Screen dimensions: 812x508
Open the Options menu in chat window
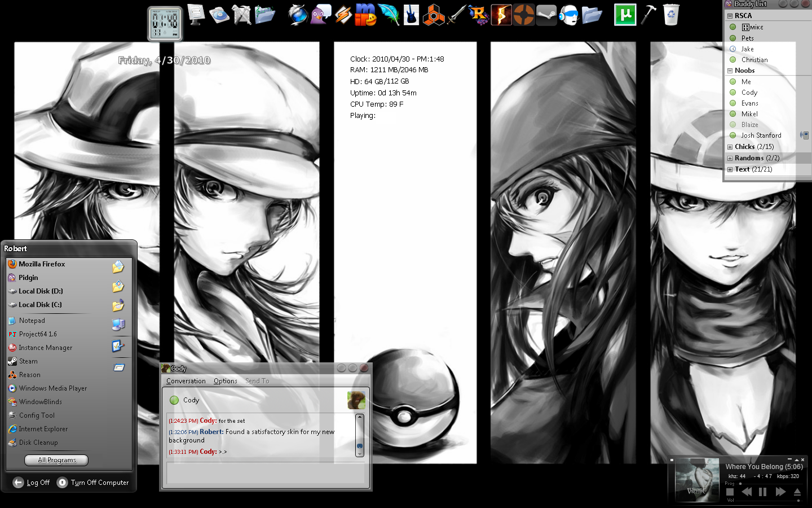pyautogui.click(x=225, y=381)
